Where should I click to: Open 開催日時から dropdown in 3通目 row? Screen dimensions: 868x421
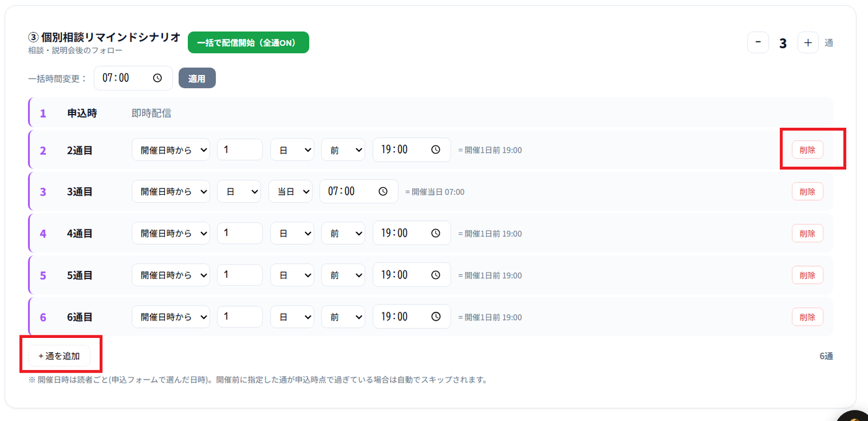point(170,192)
